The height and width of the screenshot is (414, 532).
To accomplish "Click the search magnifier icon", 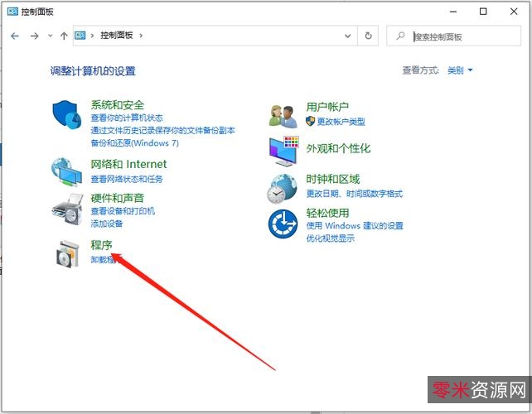I will pyautogui.click(x=401, y=36).
